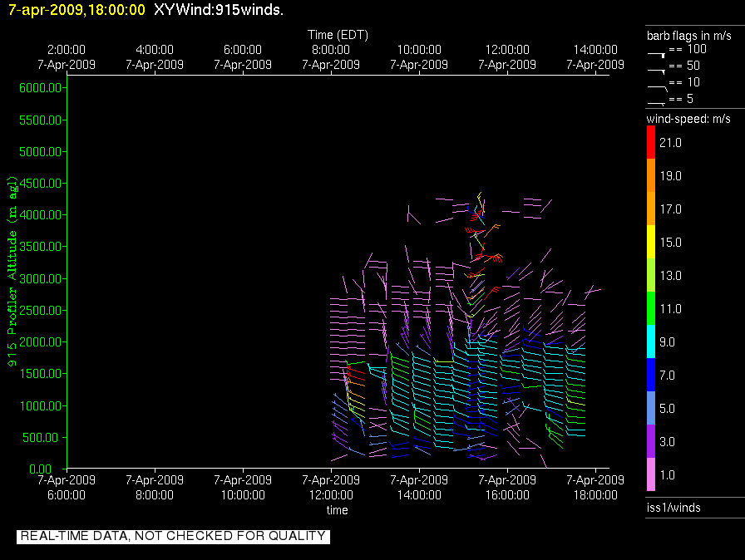Click the 'XYWind:915winds.' plot title

(x=219, y=9)
